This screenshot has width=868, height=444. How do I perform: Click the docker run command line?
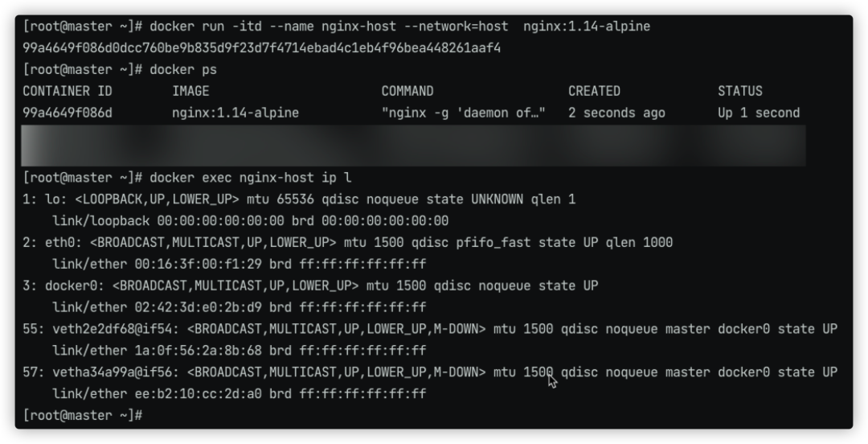click(x=337, y=27)
